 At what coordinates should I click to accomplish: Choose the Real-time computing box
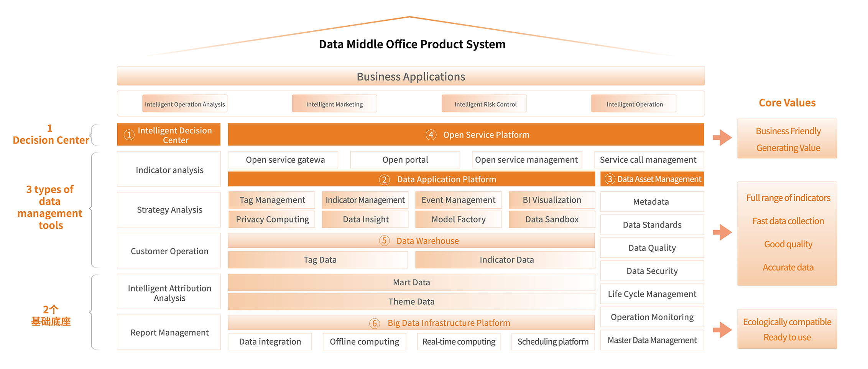[x=459, y=342]
